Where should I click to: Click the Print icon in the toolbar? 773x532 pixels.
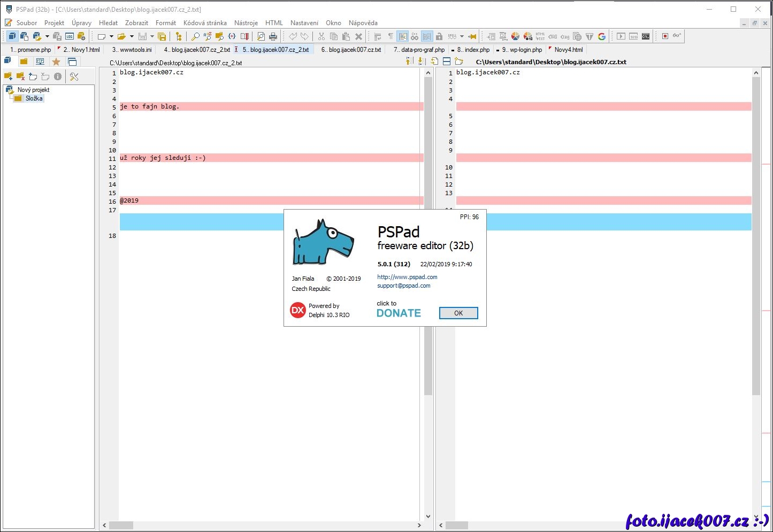click(x=273, y=36)
